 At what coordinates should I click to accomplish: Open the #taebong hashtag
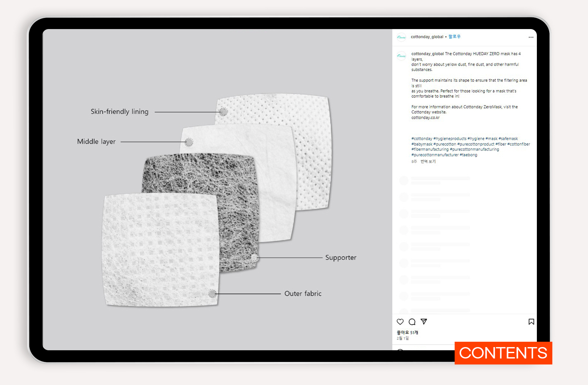468,155
